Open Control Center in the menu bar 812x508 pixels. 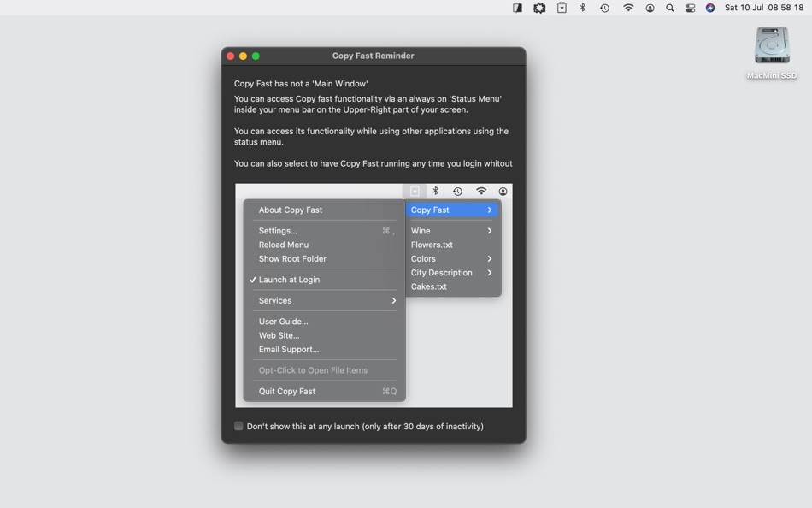(x=691, y=8)
